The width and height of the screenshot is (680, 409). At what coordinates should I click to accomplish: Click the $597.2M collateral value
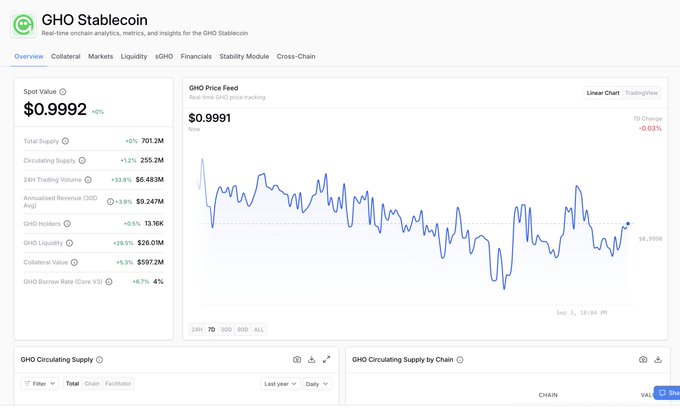[150, 262]
